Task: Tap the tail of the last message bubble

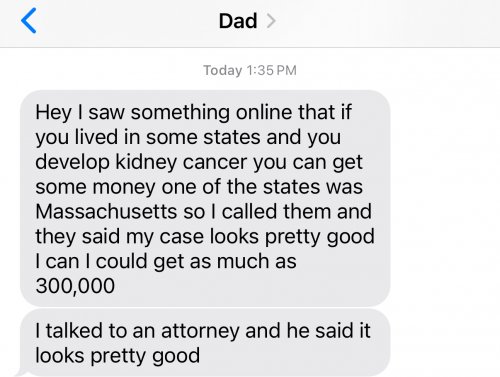Action: click(20, 373)
